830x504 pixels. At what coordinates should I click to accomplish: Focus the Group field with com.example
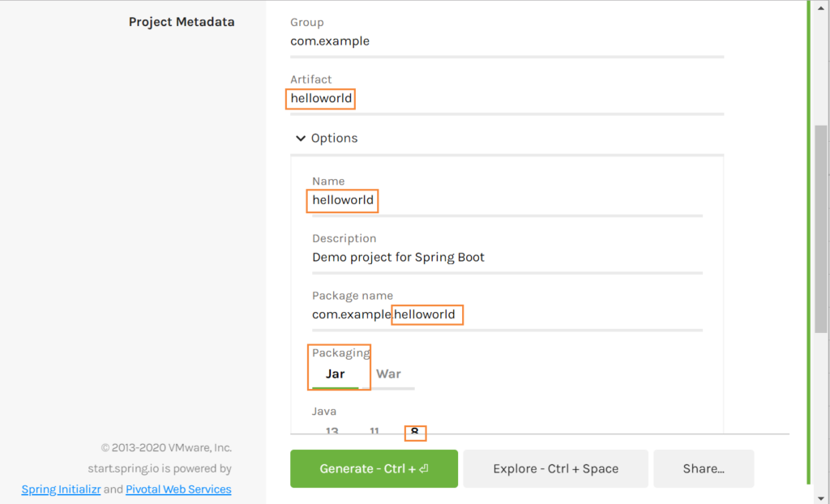click(507, 41)
